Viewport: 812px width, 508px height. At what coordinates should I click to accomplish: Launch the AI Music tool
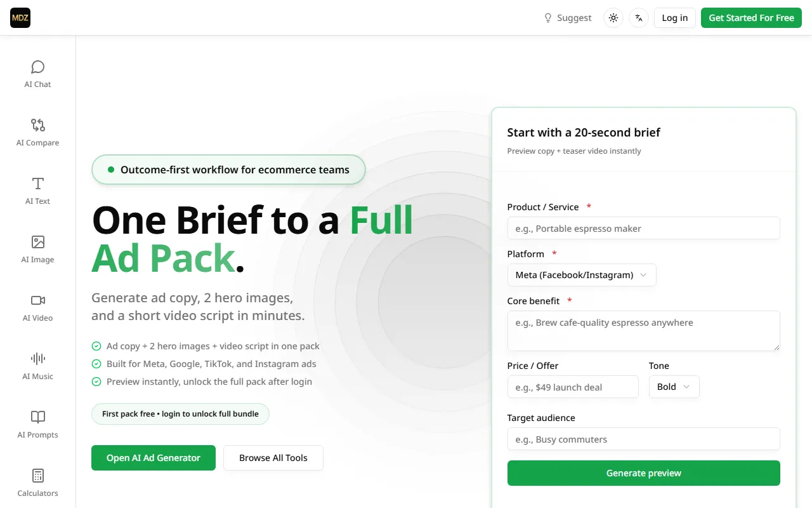[x=38, y=366]
